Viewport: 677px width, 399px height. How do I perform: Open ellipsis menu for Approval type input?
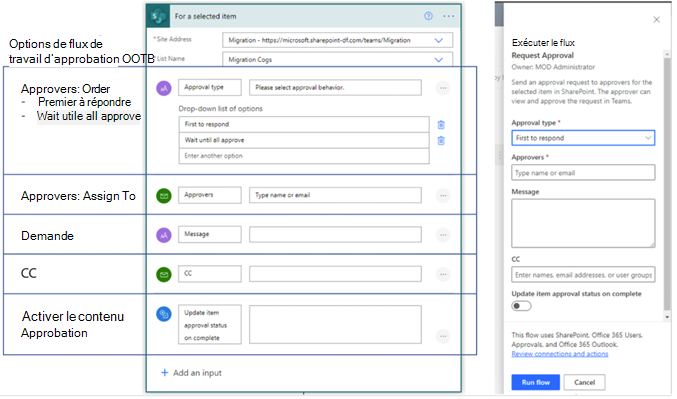443,88
